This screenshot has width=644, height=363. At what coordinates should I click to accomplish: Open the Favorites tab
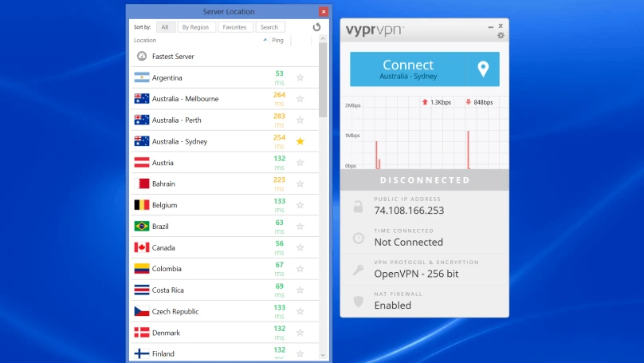click(234, 27)
